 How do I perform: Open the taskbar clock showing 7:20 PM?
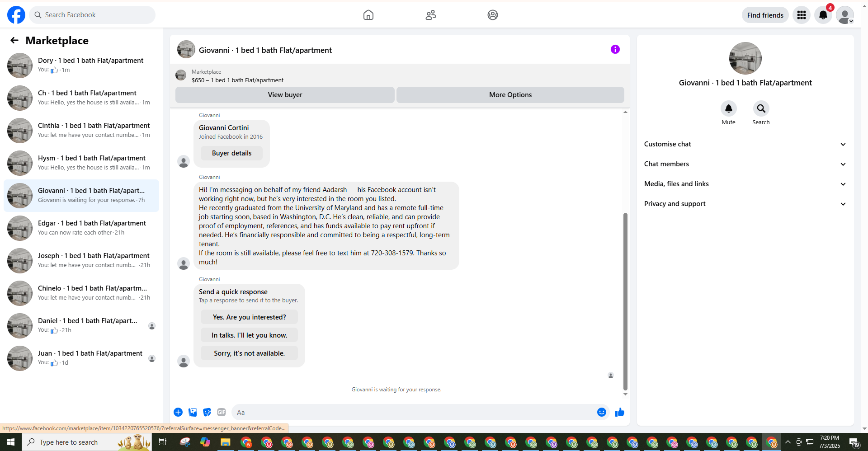coord(830,442)
